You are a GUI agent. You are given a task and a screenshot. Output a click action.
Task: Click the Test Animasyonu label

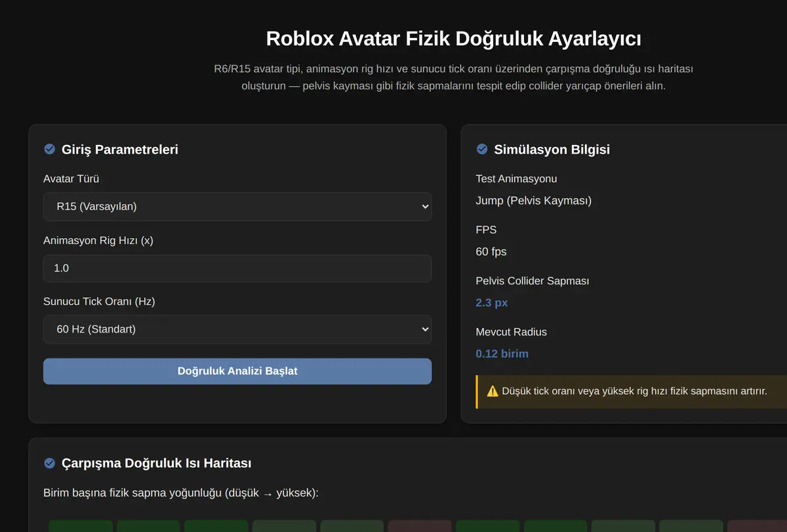pyautogui.click(x=516, y=179)
